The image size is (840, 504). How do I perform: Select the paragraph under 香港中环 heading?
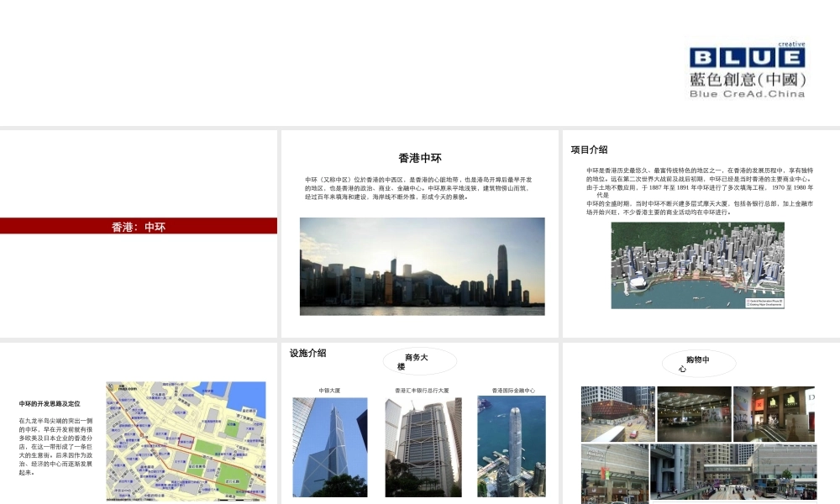418,188
